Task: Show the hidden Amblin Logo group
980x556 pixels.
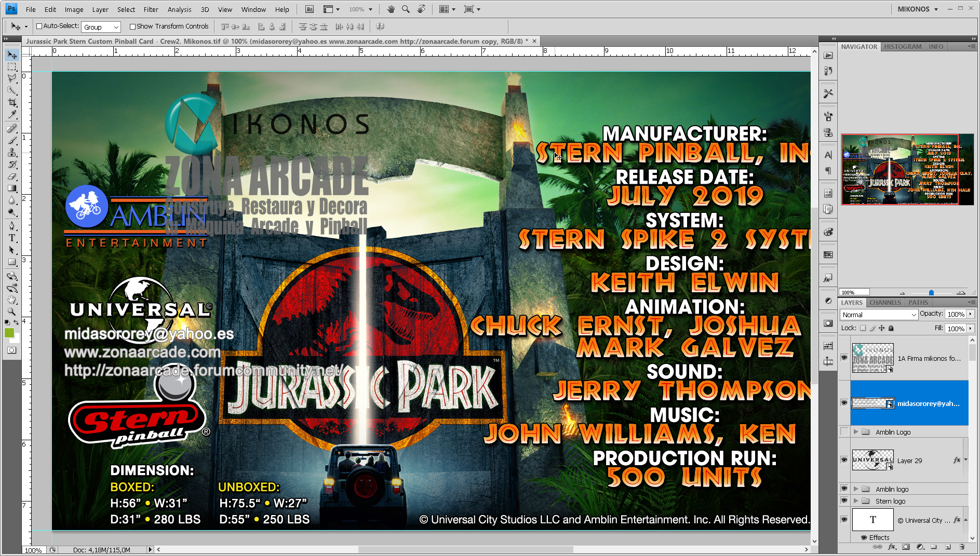Action: (844, 432)
